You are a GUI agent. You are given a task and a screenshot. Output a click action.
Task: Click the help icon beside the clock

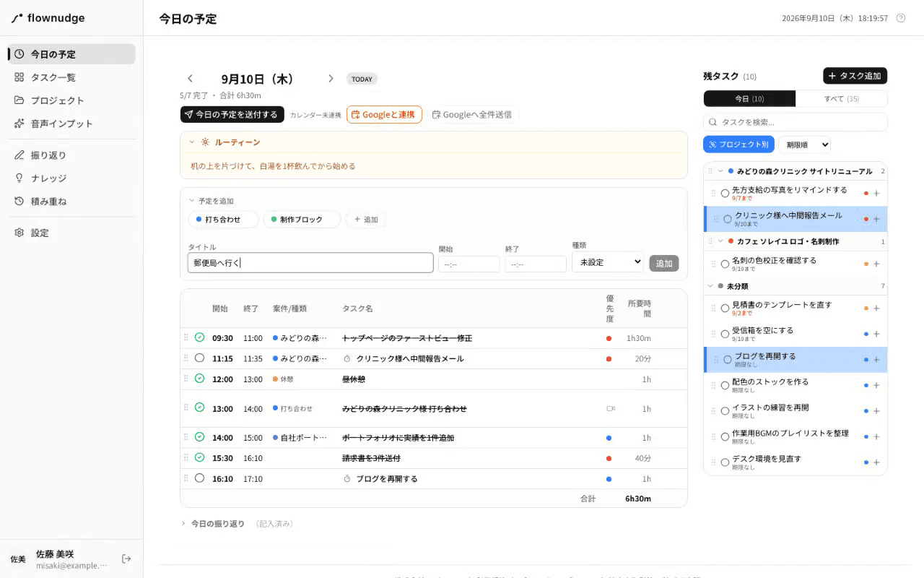900,18
